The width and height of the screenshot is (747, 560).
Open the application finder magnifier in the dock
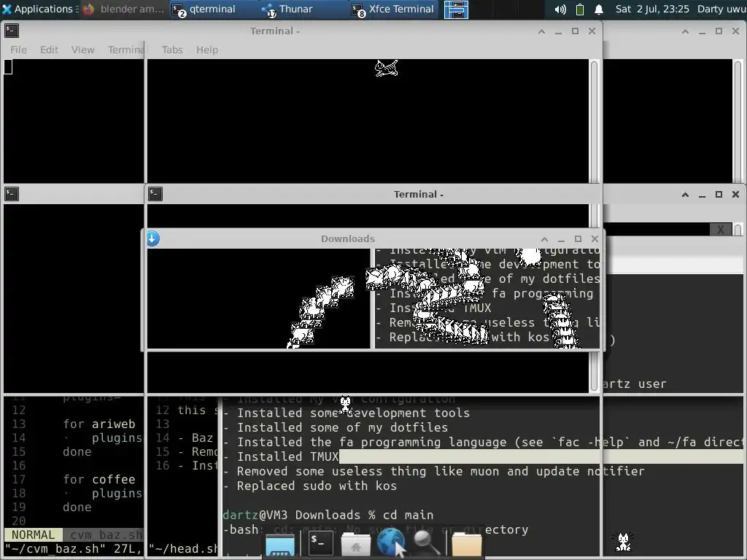pyautogui.click(x=426, y=542)
